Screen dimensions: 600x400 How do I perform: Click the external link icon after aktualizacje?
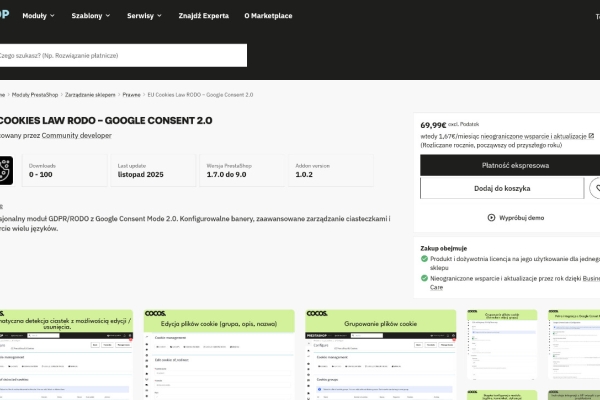coord(591,136)
